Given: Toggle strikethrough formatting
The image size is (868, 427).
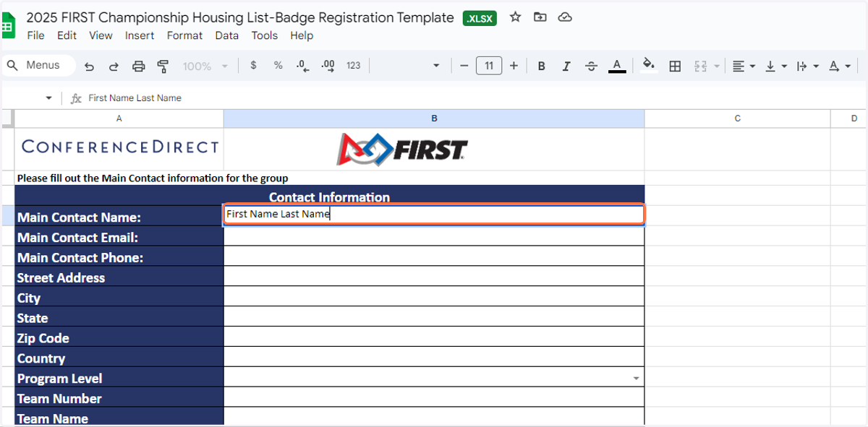Looking at the screenshot, I should pos(591,66).
